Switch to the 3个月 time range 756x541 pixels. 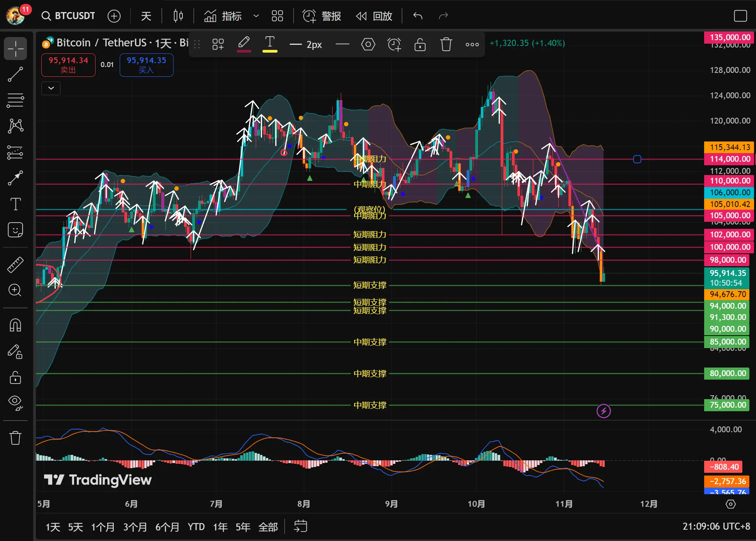135,527
